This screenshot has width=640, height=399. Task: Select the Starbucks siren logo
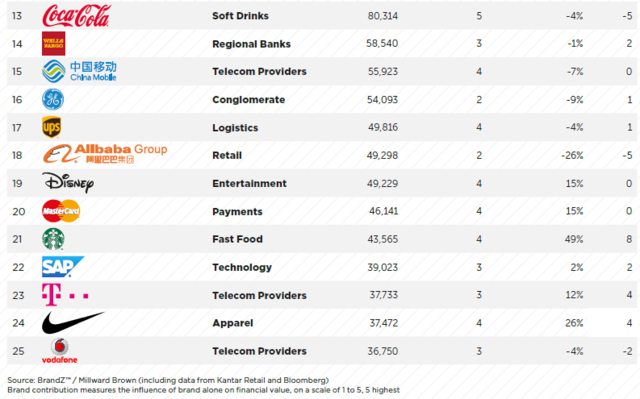pyautogui.click(x=53, y=239)
